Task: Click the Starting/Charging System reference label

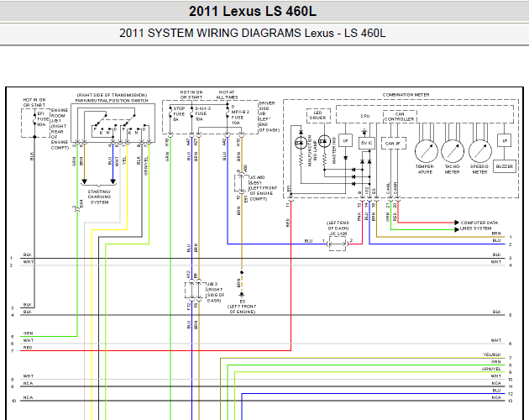Action: click(99, 197)
